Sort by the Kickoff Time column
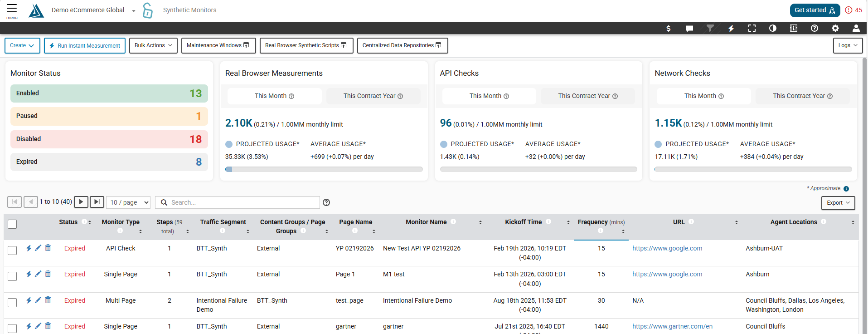The image size is (868, 334). click(568, 222)
